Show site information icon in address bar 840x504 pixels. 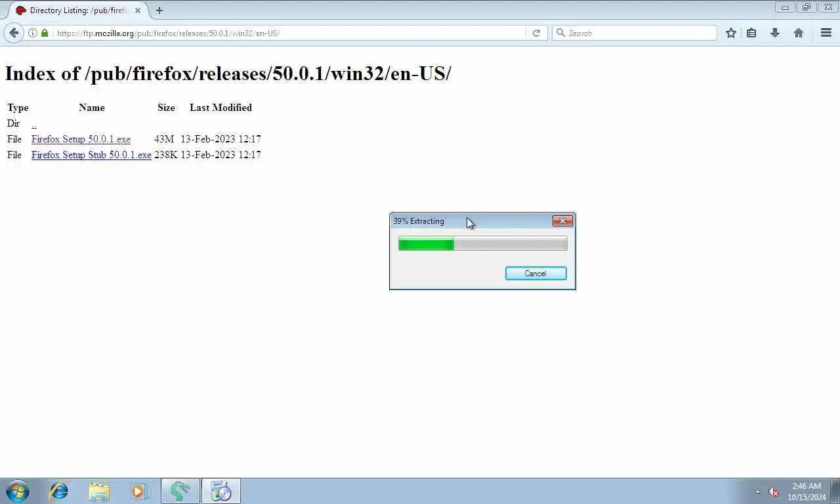pyautogui.click(x=33, y=33)
